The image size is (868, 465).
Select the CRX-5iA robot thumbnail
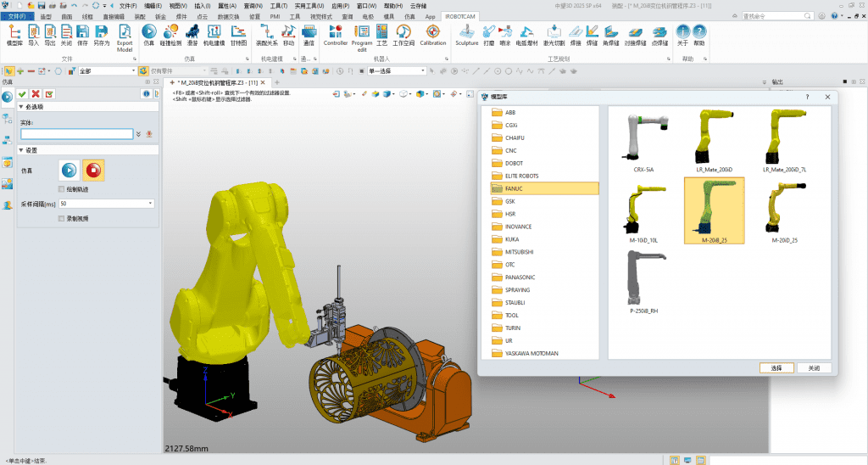click(x=643, y=140)
